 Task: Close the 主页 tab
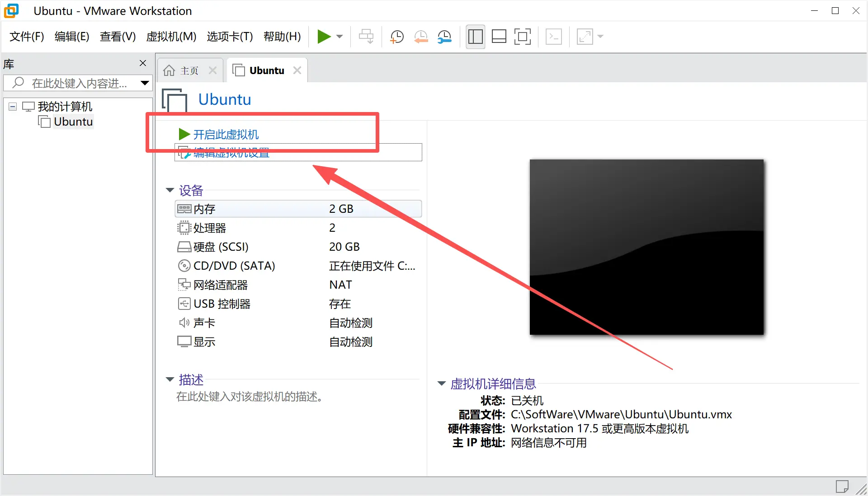pos(213,70)
